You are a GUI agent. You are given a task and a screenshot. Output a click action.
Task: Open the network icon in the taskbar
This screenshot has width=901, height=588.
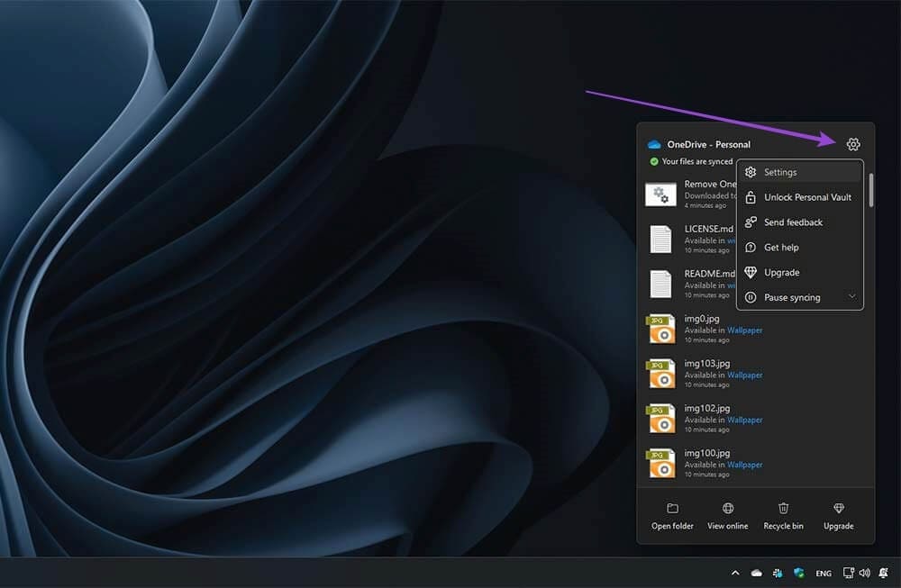tap(848, 573)
